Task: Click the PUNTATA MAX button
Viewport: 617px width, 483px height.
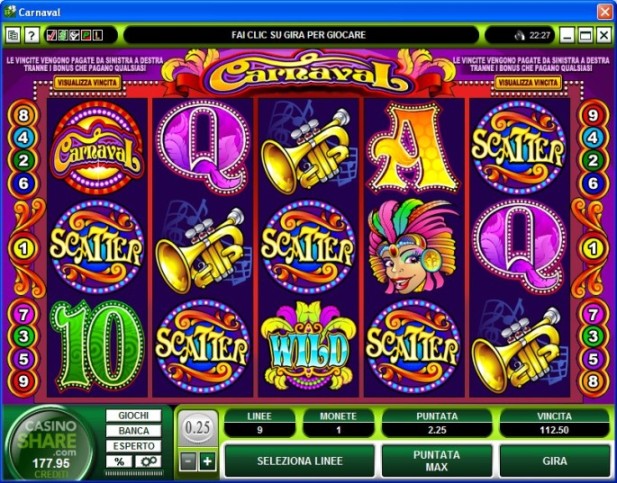Action: click(437, 461)
